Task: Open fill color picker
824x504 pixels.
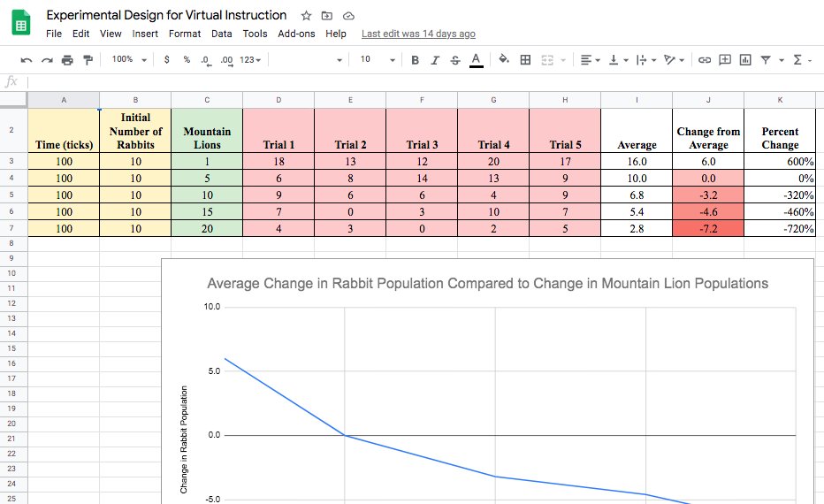Action: [503, 59]
